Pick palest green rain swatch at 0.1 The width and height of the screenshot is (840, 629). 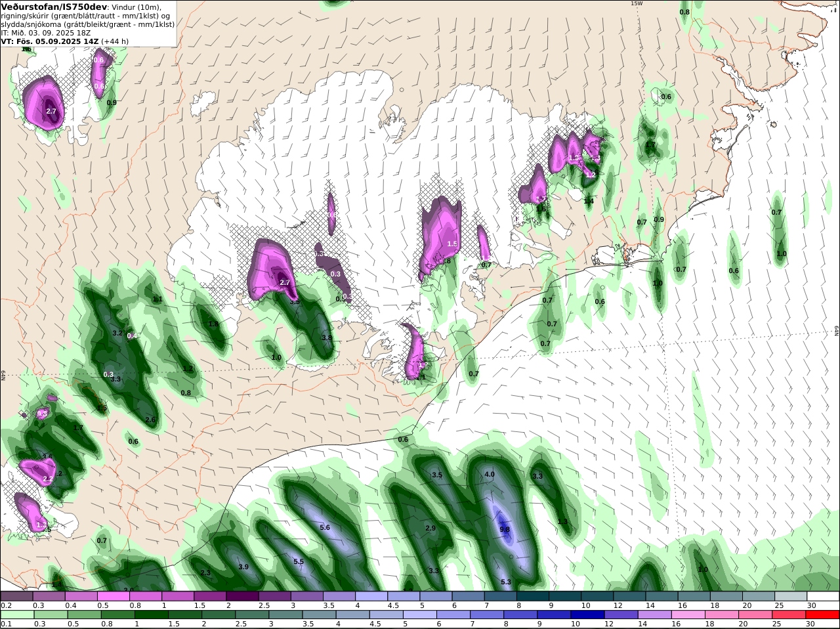(x=16, y=615)
